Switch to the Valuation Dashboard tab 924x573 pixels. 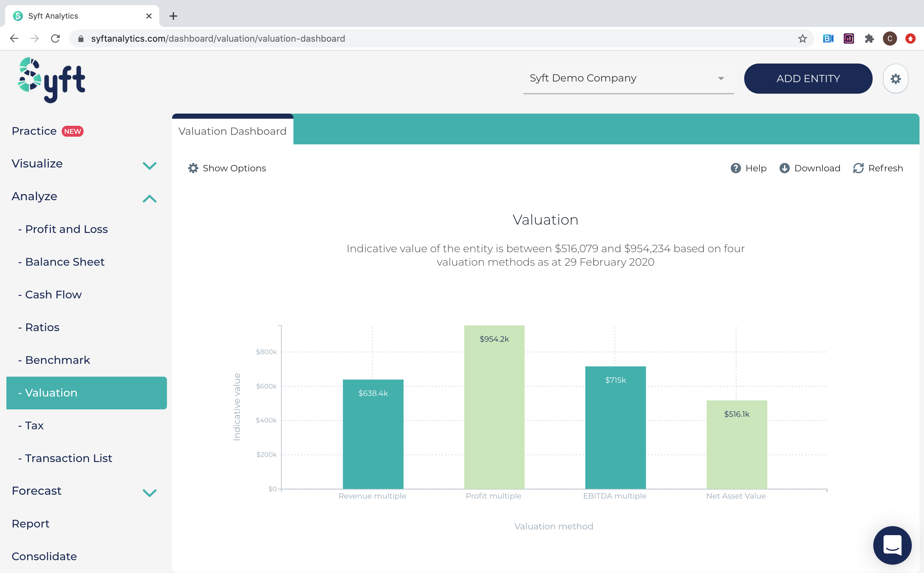coord(232,131)
